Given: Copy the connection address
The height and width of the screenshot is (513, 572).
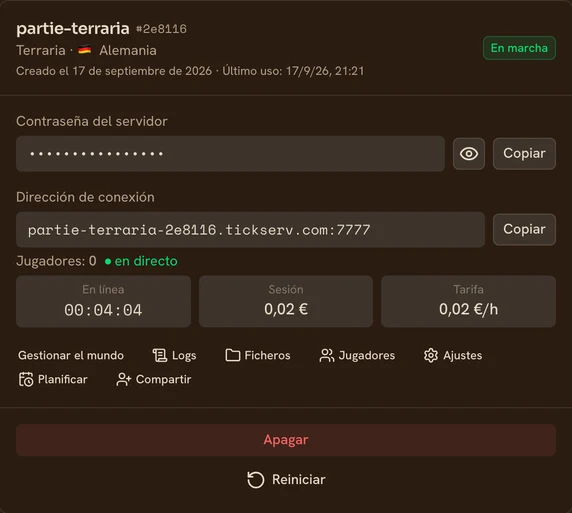Looking at the screenshot, I should [x=524, y=230].
